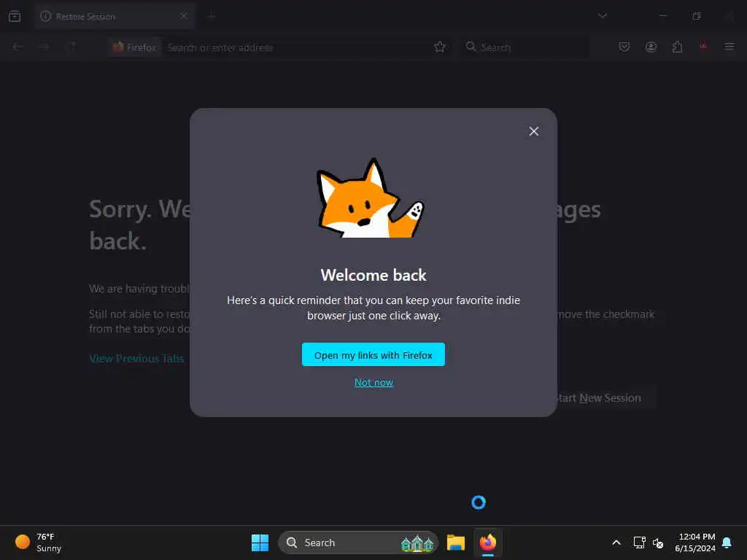
Task: Open the Pocket save icon
Action: coord(624,47)
